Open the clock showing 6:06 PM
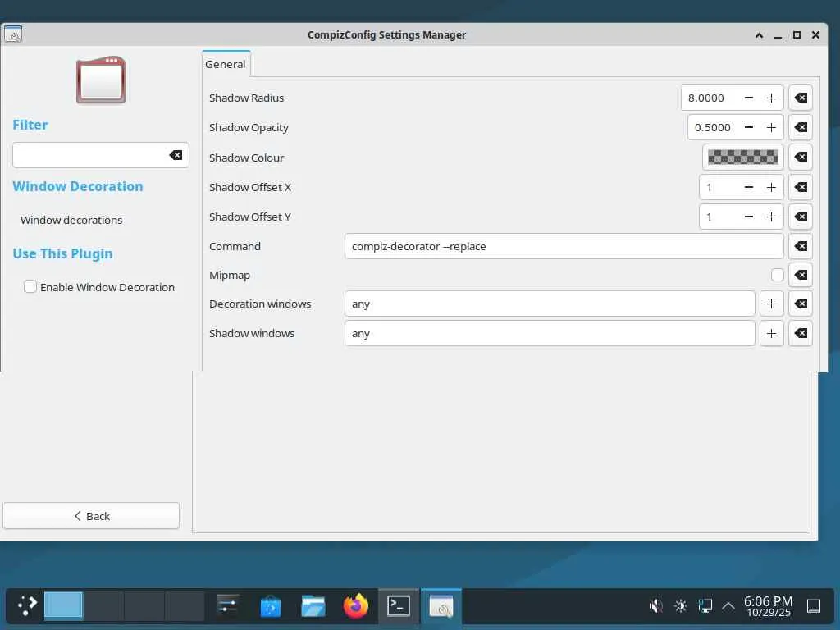 click(768, 606)
